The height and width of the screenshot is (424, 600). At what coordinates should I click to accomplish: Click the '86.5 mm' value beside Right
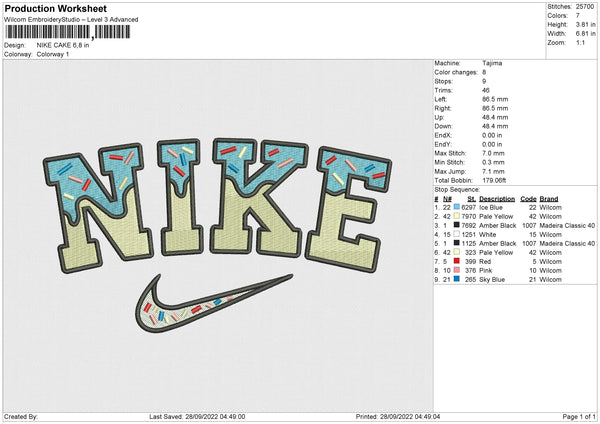tap(495, 108)
